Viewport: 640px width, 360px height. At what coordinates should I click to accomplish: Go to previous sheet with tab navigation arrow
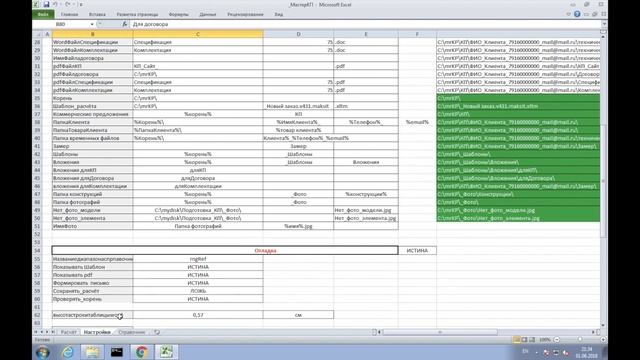pos(41,332)
